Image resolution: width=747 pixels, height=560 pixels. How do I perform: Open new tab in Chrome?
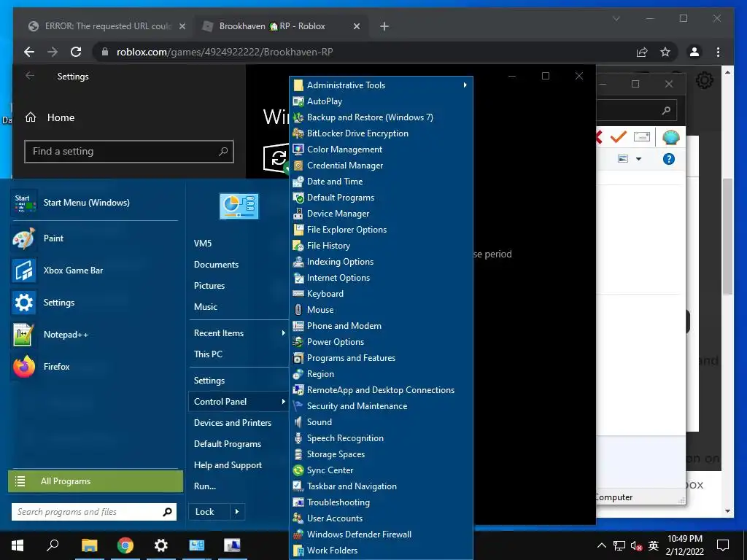click(384, 26)
